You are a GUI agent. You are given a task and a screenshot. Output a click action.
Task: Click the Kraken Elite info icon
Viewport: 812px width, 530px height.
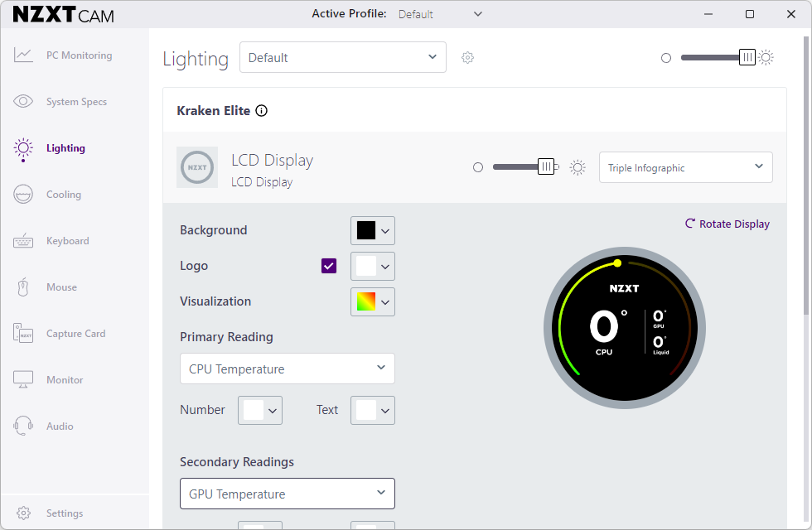pyautogui.click(x=262, y=111)
